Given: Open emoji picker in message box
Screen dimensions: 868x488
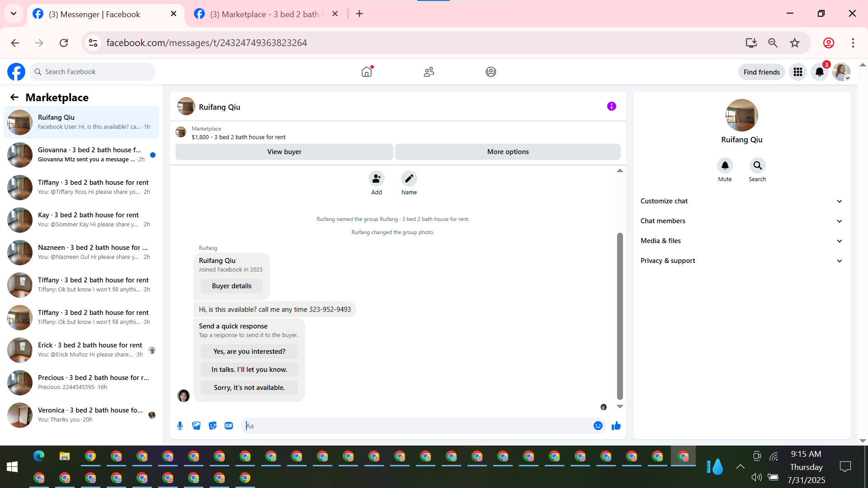Looking at the screenshot, I should pos(598,426).
